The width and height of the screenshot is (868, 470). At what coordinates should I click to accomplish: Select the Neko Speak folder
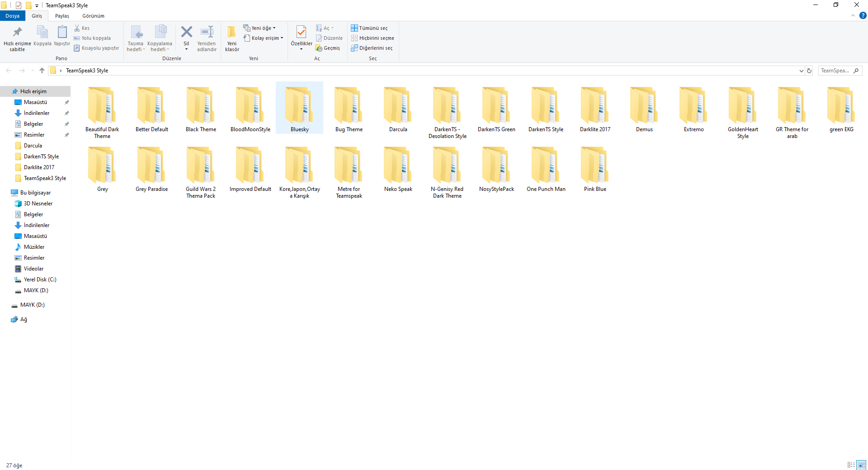tap(398, 169)
